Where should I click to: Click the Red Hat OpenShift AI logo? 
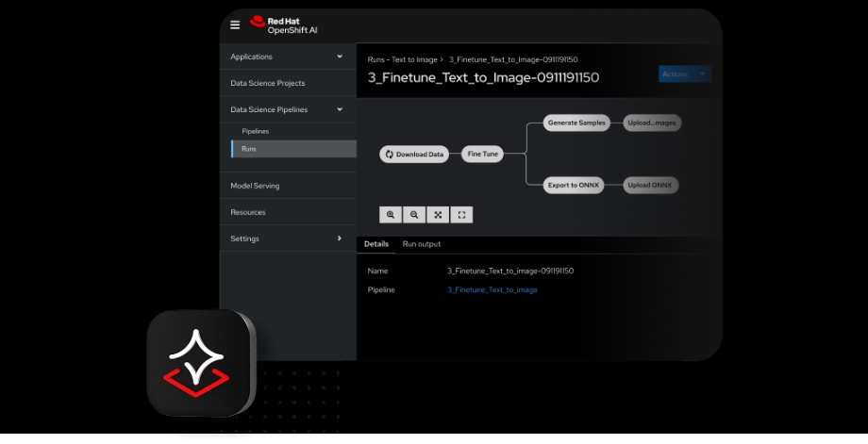(282, 25)
